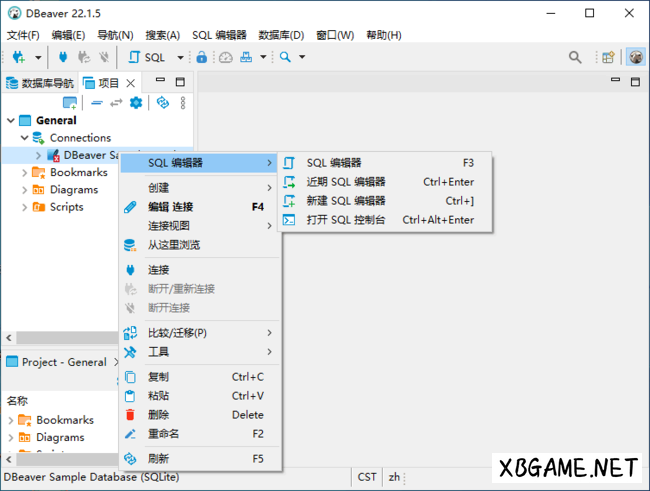The width and height of the screenshot is (650, 491).
Task: Collapse the Connections tree node
Action: point(25,137)
